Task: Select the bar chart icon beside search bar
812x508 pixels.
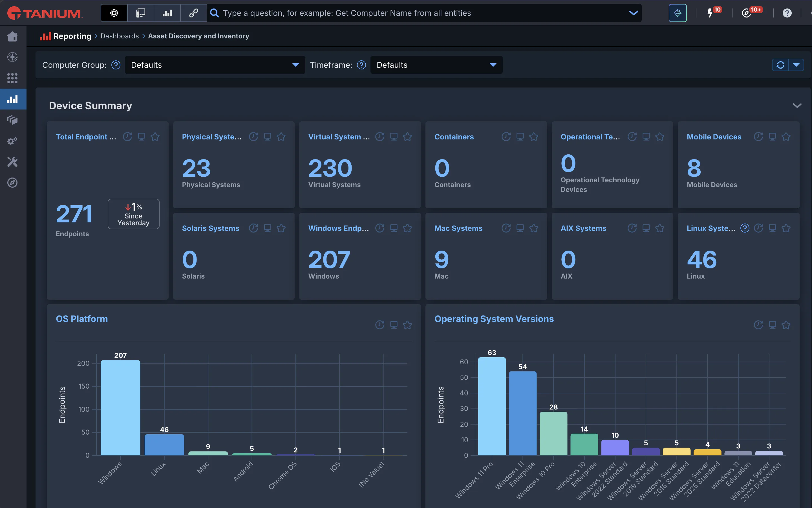Action: [x=167, y=13]
